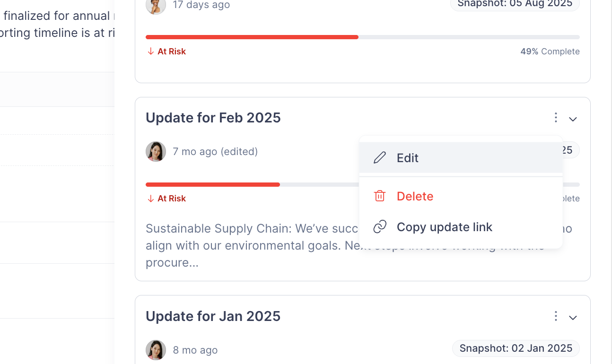Viewport: 612px width, 364px height.
Task: Click the Snapshot: 02 Jan 2025 badge
Action: pyautogui.click(x=516, y=348)
